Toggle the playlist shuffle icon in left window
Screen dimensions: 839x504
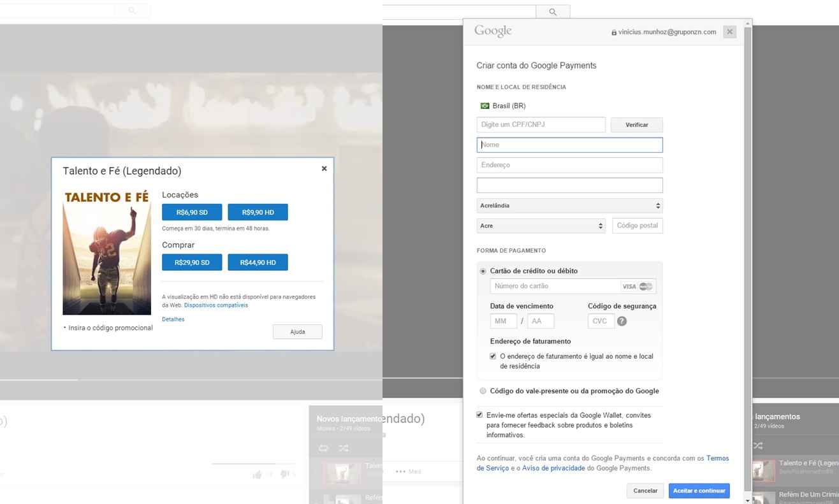[x=344, y=448]
